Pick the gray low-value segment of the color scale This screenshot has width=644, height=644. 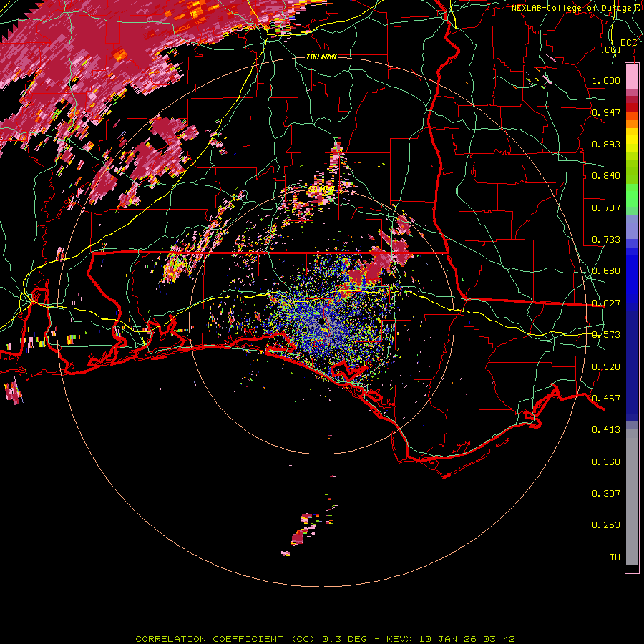click(632, 497)
